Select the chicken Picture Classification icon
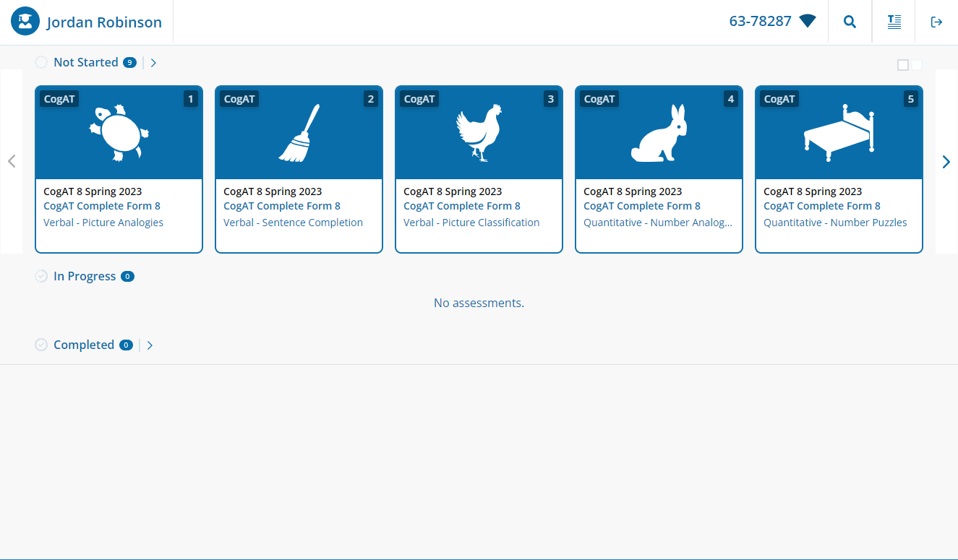Viewport: 958px width, 560px height. (x=479, y=134)
